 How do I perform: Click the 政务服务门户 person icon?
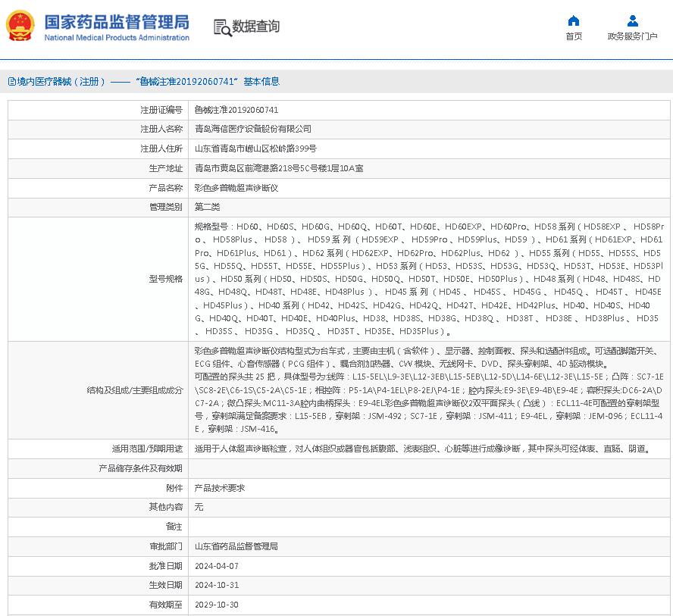(632, 20)
